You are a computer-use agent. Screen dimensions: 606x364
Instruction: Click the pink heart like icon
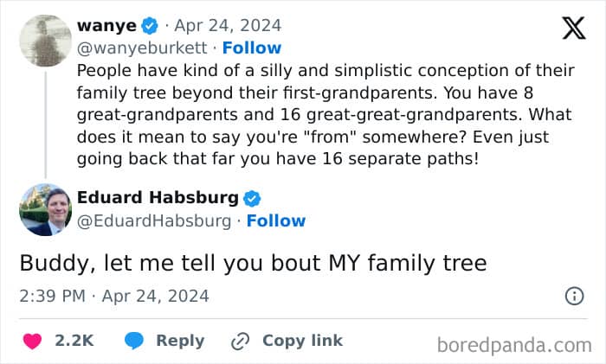(32, 341)
